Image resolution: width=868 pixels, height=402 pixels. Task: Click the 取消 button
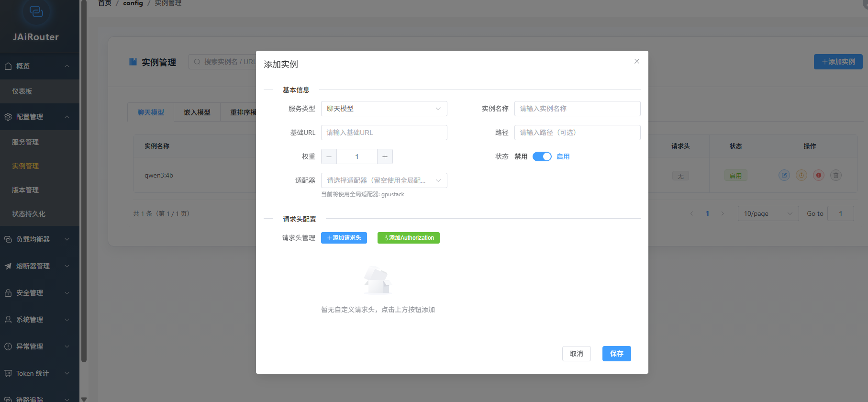tap(577, 354)
